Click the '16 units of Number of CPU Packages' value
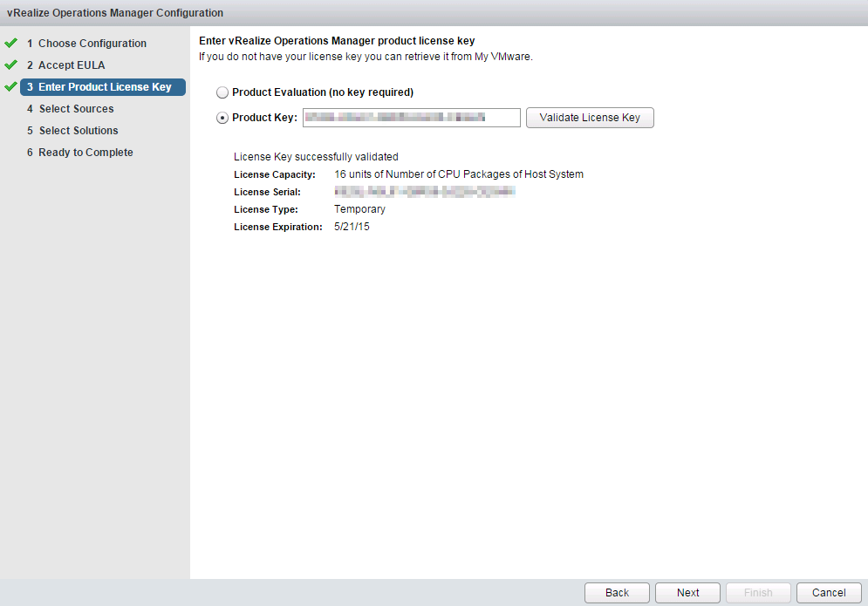This screenshot has width=868, height=606. tap(459, 174)
